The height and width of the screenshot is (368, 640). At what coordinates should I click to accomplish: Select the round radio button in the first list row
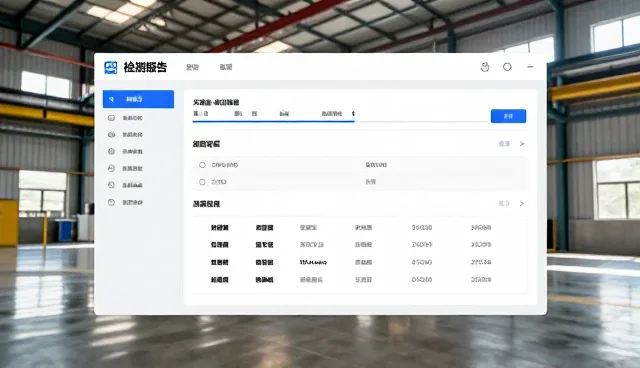(x=202, y=165)
